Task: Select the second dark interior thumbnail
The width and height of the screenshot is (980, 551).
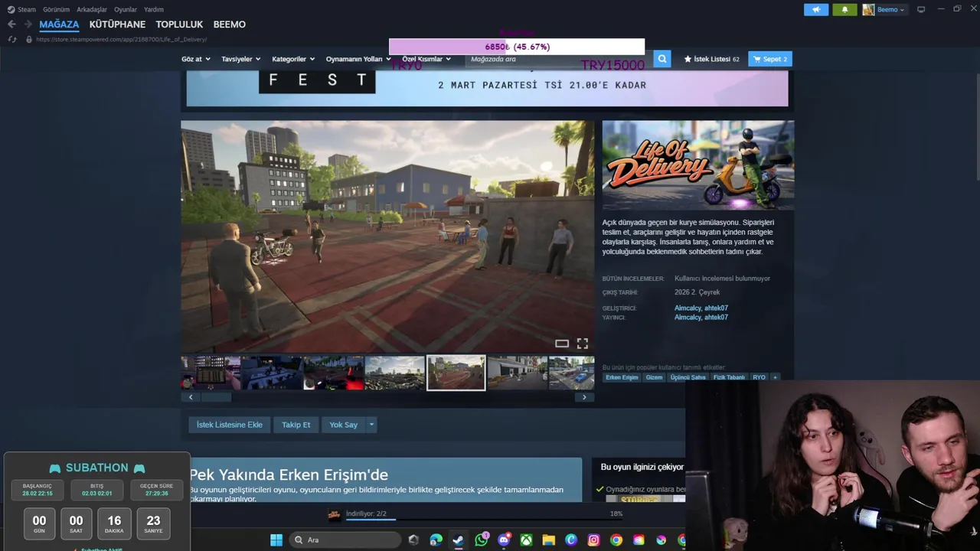Action: (272, 373)
